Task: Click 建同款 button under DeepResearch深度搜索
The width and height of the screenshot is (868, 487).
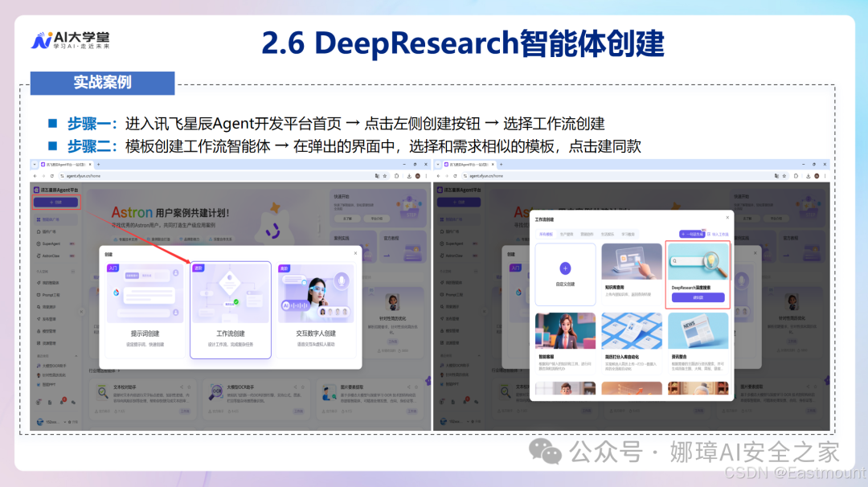Action: (x=698, y=297)
